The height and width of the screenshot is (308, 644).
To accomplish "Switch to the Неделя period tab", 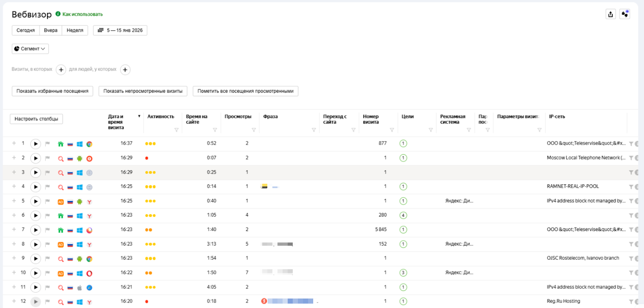I will [75, 31].
